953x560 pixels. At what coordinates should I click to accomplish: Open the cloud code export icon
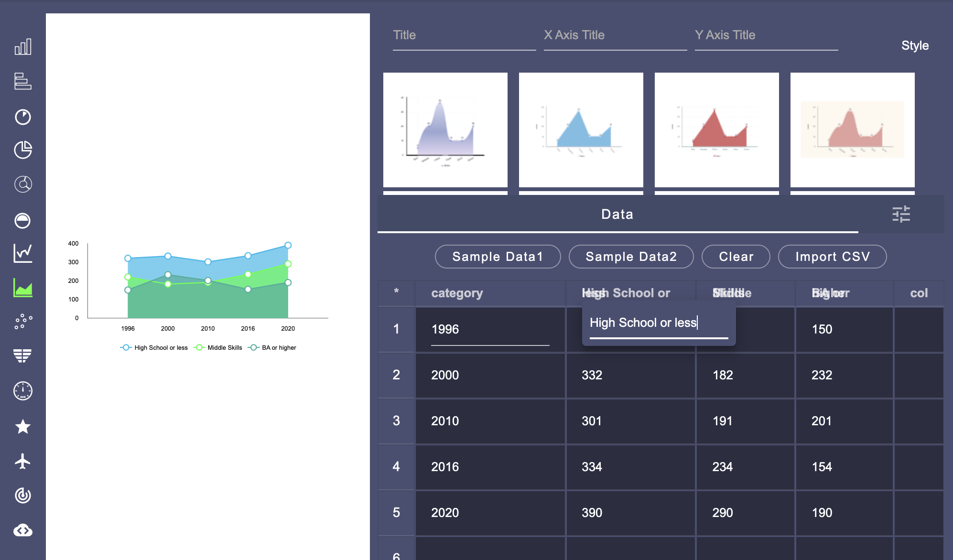tap(23, 530)
